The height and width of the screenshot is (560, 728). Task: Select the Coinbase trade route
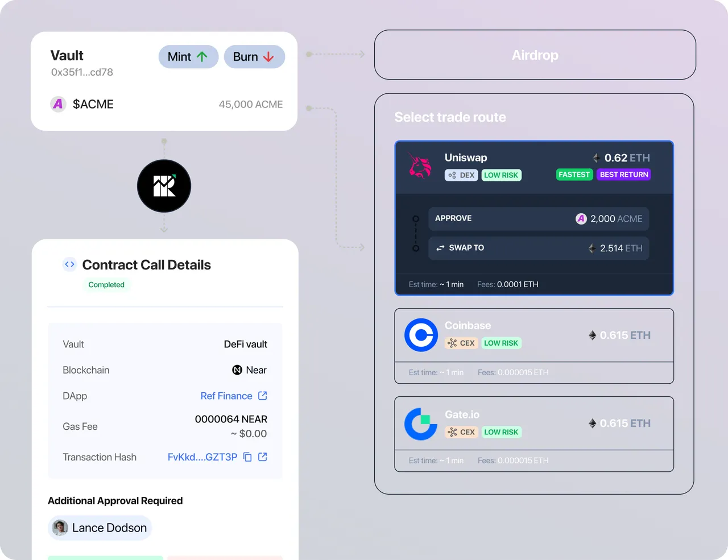(534, 346)
